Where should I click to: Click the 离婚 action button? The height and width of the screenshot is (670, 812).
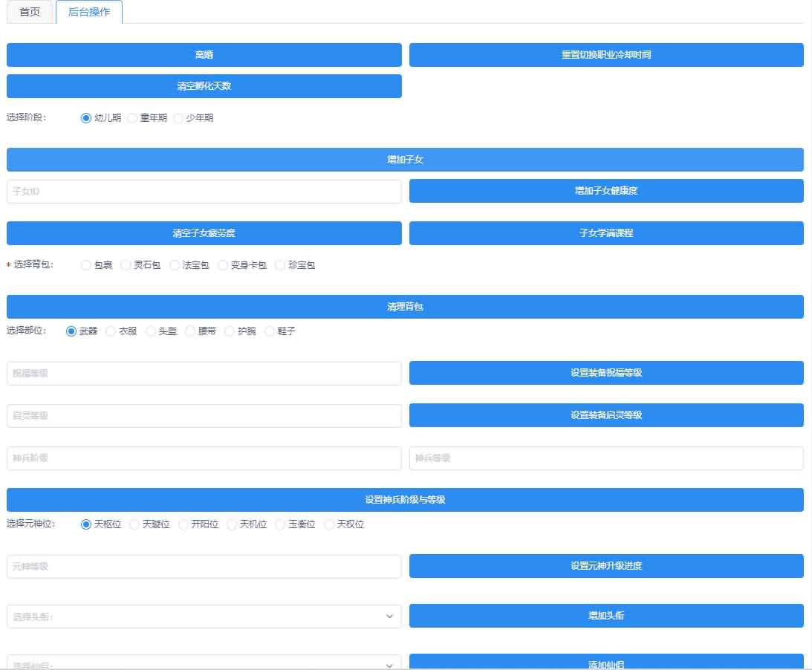204,54
